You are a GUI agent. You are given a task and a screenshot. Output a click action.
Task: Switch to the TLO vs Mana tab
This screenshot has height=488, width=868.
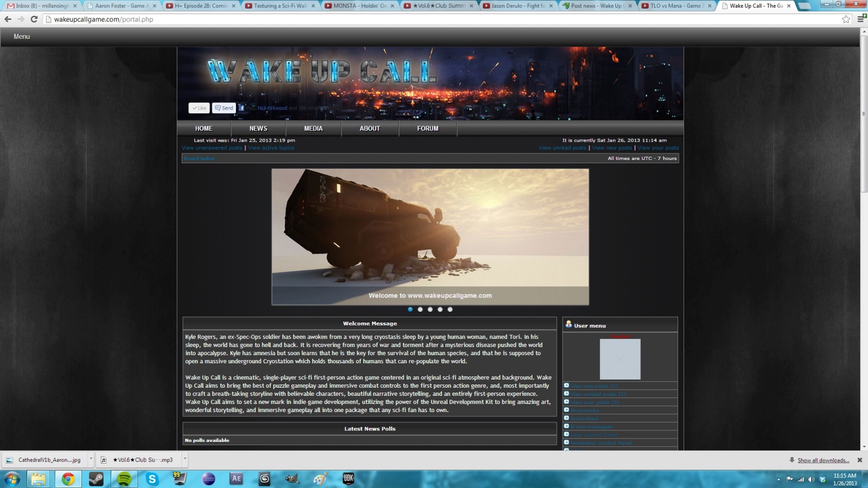(x=676, y=6)
